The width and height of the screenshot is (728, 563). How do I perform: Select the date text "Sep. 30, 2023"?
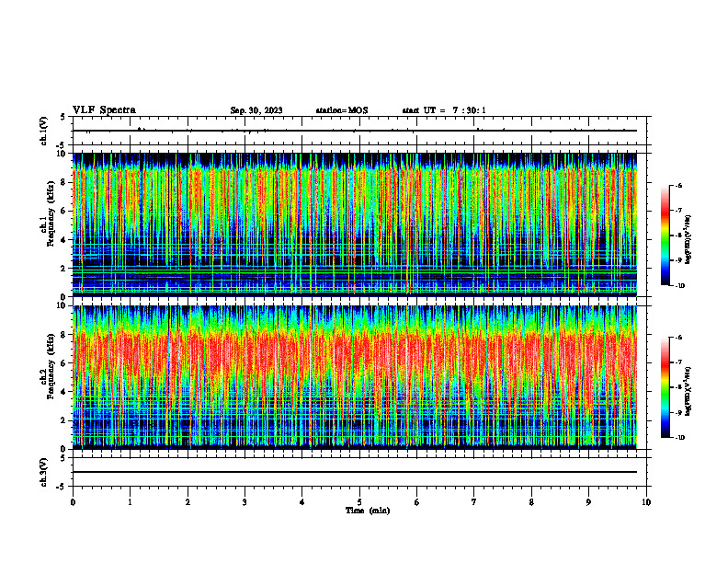256,110
